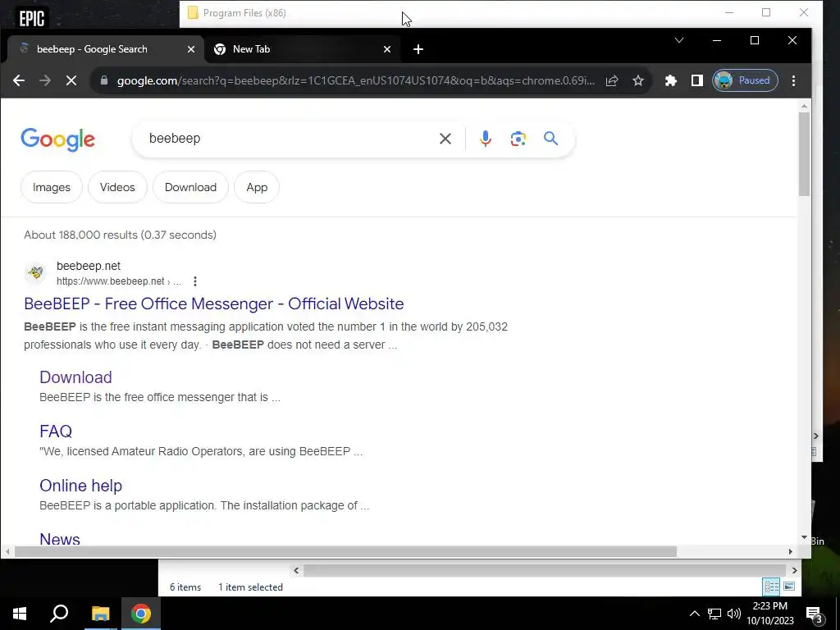
Task: Go back using the browser back arrow
Action: 19,80
